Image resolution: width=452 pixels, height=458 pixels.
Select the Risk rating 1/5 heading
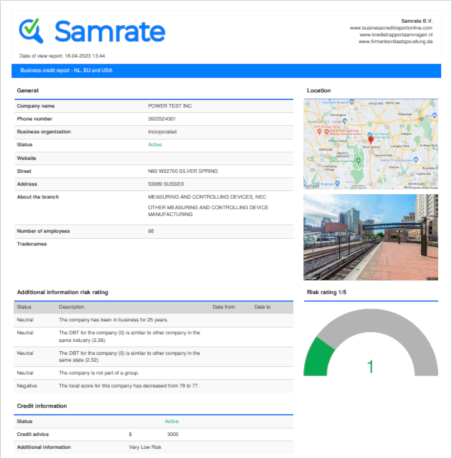tap(326, 292)
